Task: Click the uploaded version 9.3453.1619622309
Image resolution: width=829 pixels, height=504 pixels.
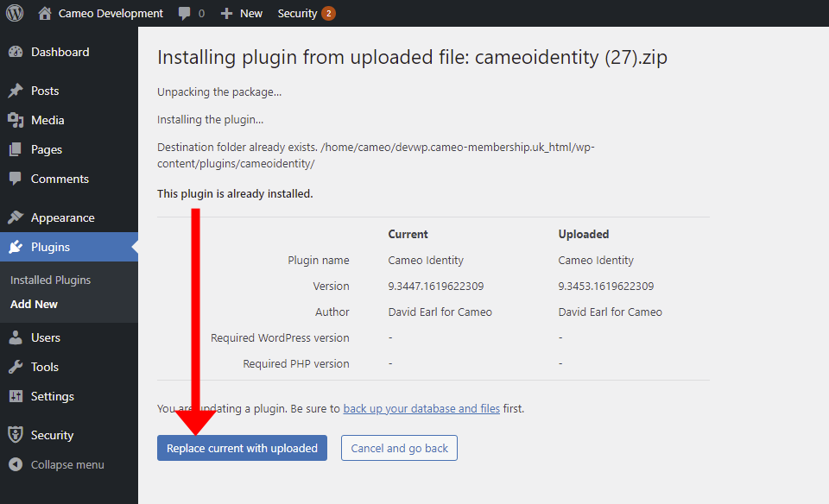Action: pyautogui.click(x=606, y=286)
